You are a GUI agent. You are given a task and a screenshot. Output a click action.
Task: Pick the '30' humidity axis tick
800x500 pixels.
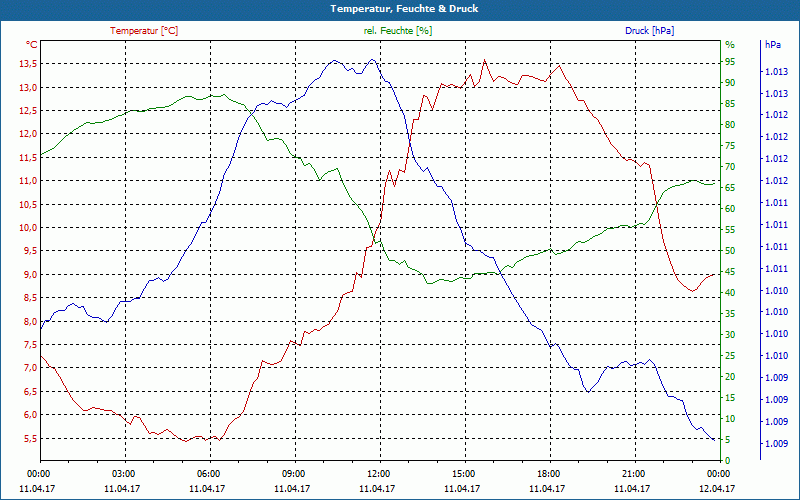[730, 335]
